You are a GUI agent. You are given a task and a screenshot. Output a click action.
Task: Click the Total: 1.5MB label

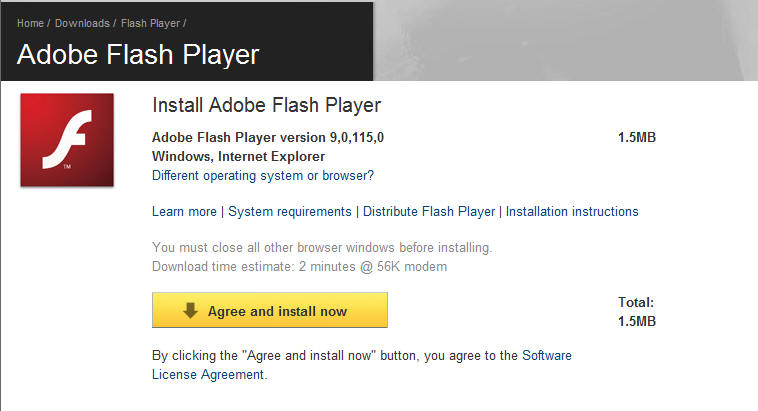tap(637, 312)
